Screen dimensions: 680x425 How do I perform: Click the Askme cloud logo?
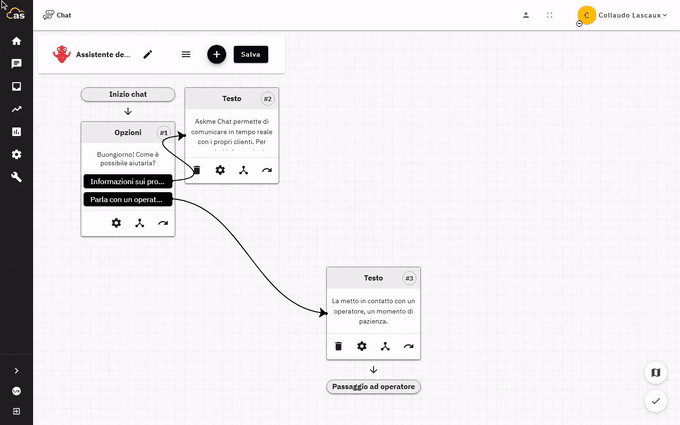tap(16, 13)
